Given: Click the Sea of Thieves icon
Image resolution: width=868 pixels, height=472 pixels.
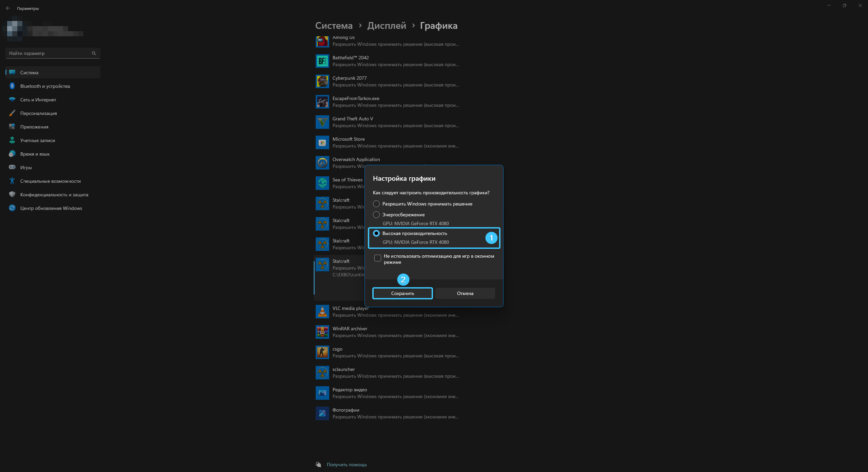Looking at the screenshot, I should click(322, 183).
